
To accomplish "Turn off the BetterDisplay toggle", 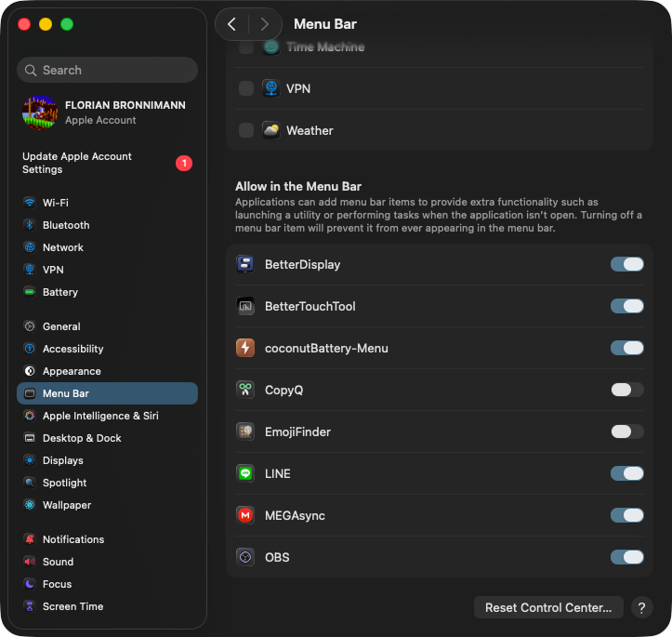I will tap(626, 265).
